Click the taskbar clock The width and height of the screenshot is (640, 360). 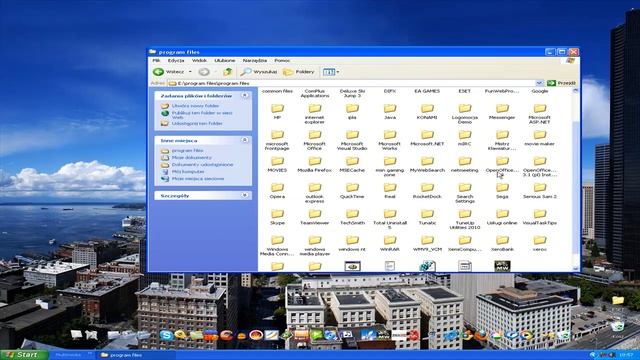(625, 355)
